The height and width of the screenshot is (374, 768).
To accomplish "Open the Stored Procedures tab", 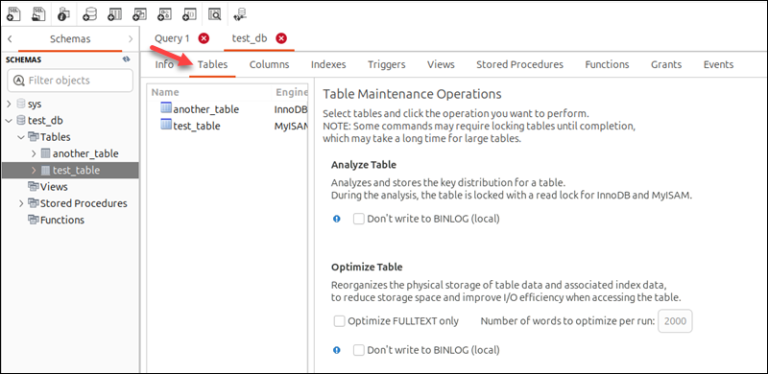I will [520, 65].
